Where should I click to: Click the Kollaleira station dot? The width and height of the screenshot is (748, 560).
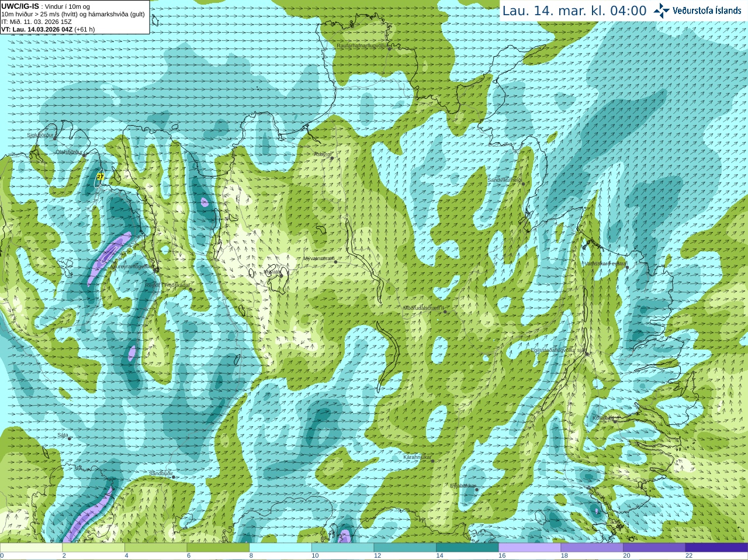(x=615, y=421)
